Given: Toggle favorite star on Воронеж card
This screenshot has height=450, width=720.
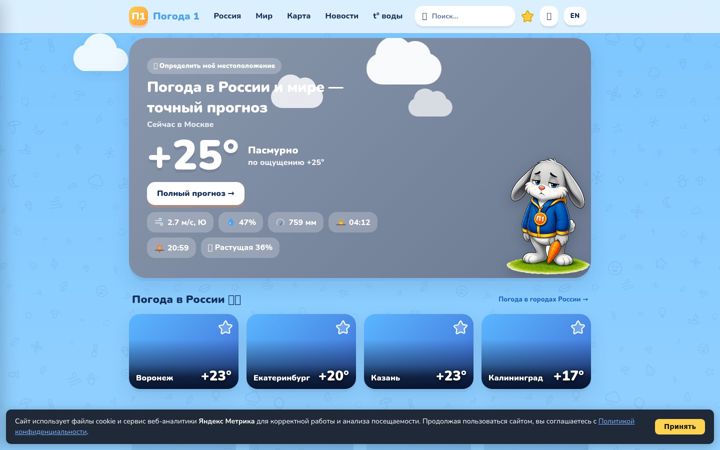Looking at the screenshot, I should (225, 327).
